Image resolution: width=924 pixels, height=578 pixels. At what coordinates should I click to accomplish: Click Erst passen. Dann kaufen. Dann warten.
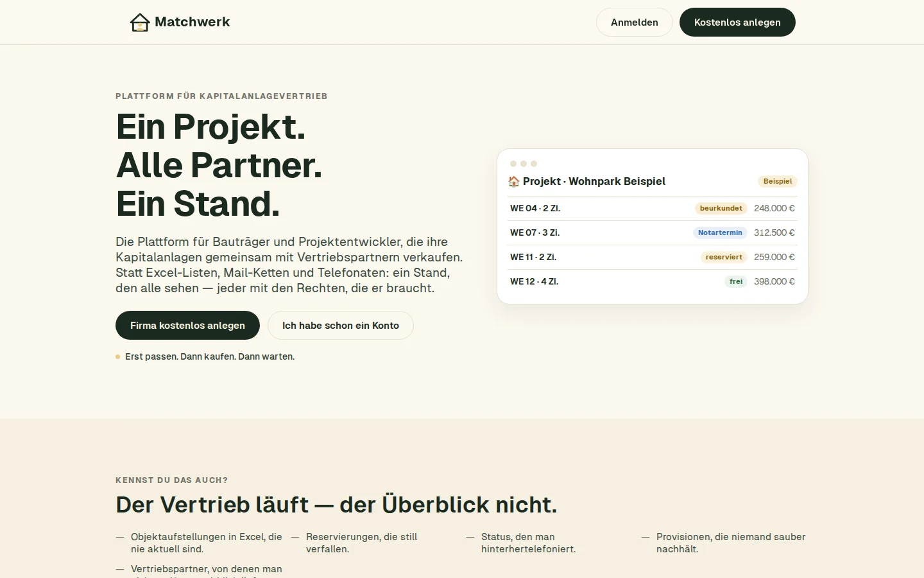click(210, 356)
